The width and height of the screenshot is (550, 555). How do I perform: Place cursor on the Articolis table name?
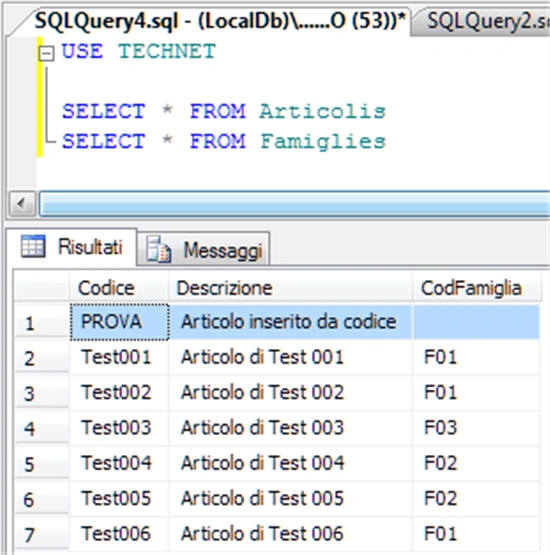322,111
